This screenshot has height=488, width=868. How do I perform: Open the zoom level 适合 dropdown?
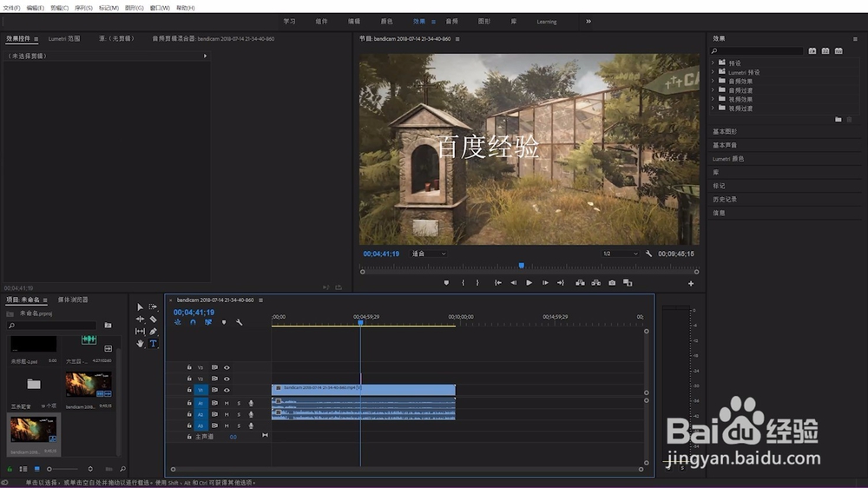coord(428,254)
